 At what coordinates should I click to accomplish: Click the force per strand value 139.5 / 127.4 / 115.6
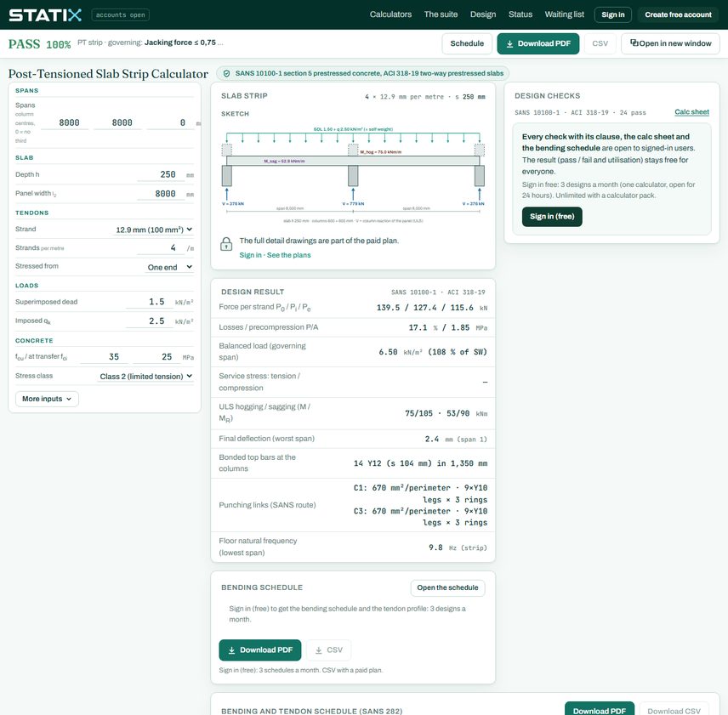coord(425,308)
